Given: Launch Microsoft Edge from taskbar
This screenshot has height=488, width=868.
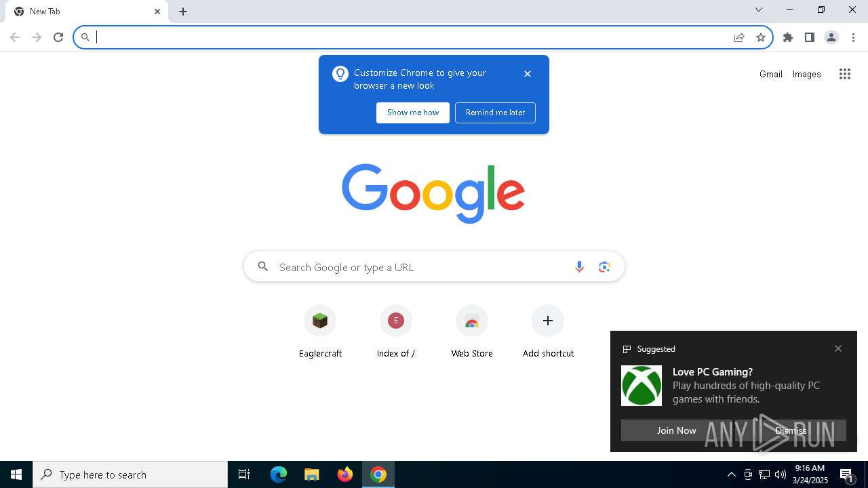Looking at the screenshot, I should click(x=279, y=474).
